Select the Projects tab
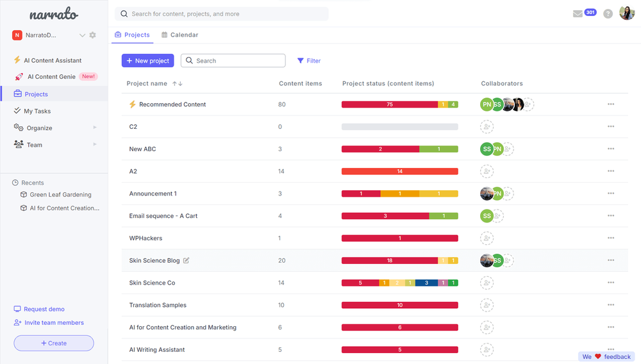 (133, 35)
